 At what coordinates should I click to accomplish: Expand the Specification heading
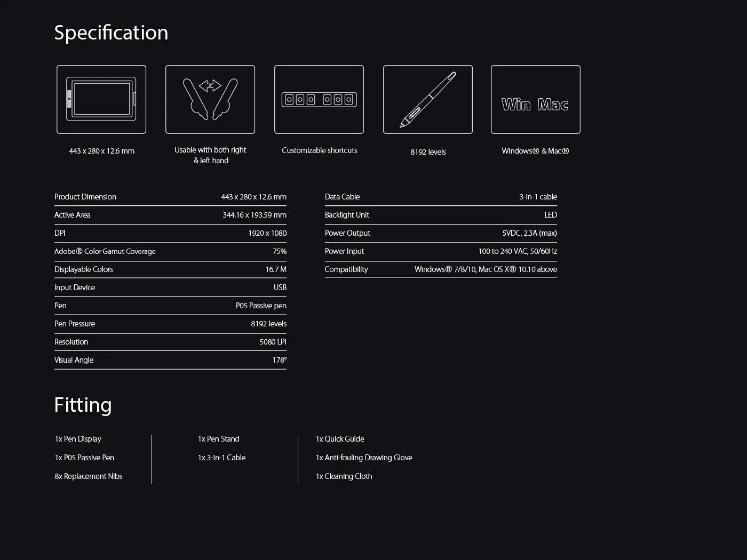tap(110, 33)
